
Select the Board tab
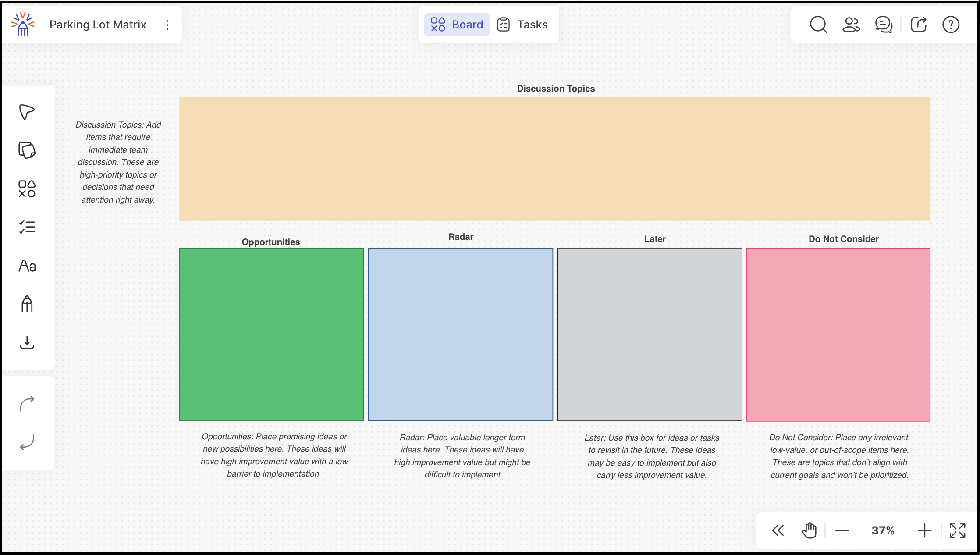[x=457, y=25]
